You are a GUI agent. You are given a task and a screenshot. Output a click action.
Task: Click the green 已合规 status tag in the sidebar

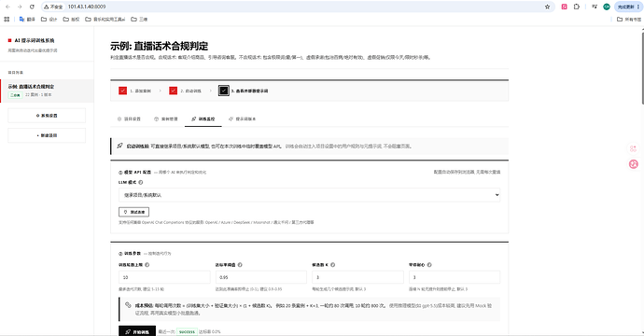(x=15, y=95)
